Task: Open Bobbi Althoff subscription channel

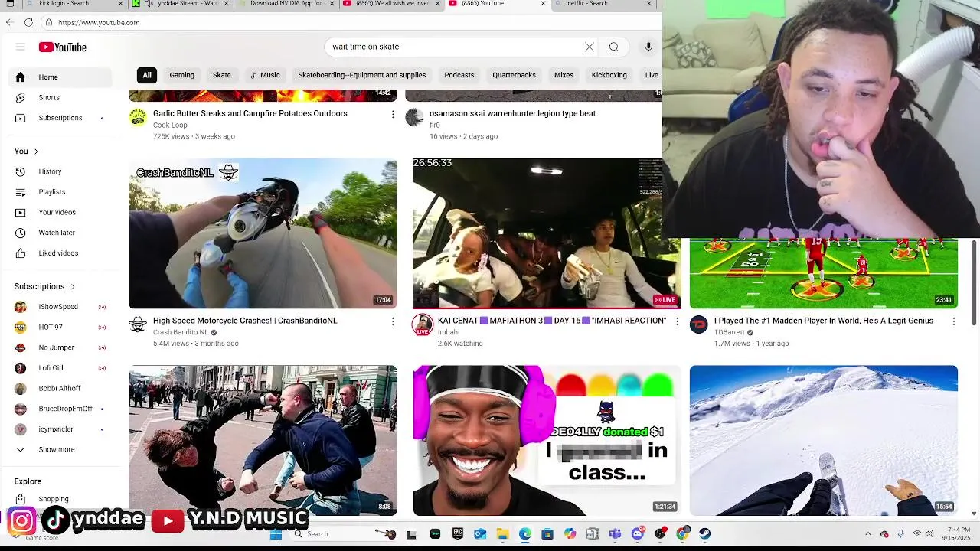Action: point(61,389)
